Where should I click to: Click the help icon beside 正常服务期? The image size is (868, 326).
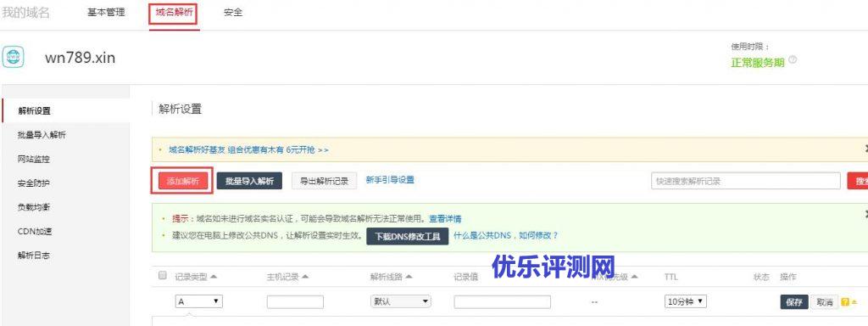pos(793,60)
